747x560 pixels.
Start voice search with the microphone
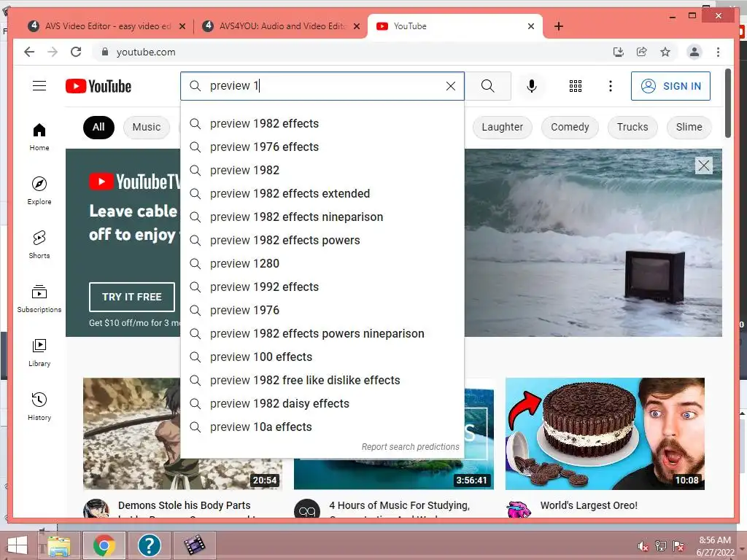(532, 86)
